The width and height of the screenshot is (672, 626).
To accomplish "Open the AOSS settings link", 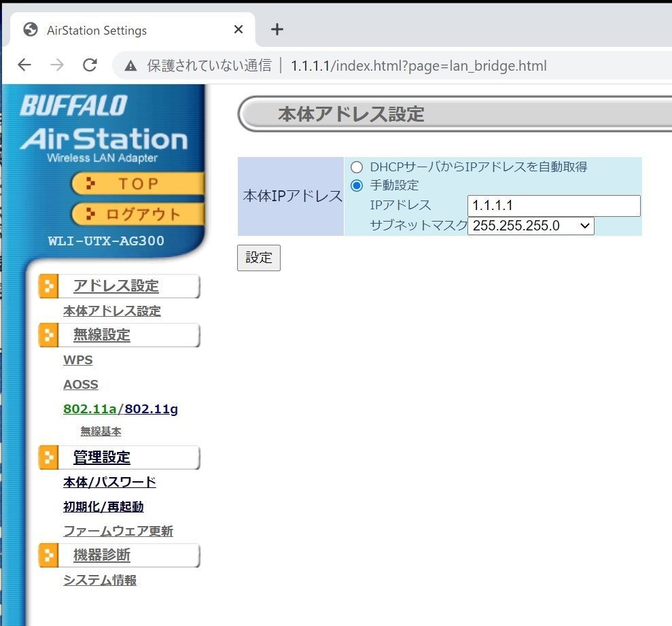I will pyautogui.click(x=81, y=384).
